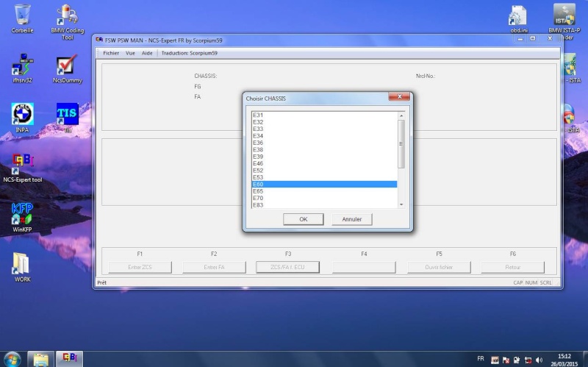Click the Annuler button

pos(352,219)
